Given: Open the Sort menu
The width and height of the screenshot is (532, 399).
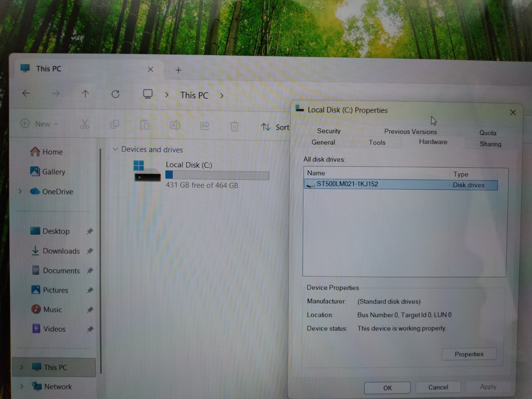Looking at the screenshot, I should (275, 127).
